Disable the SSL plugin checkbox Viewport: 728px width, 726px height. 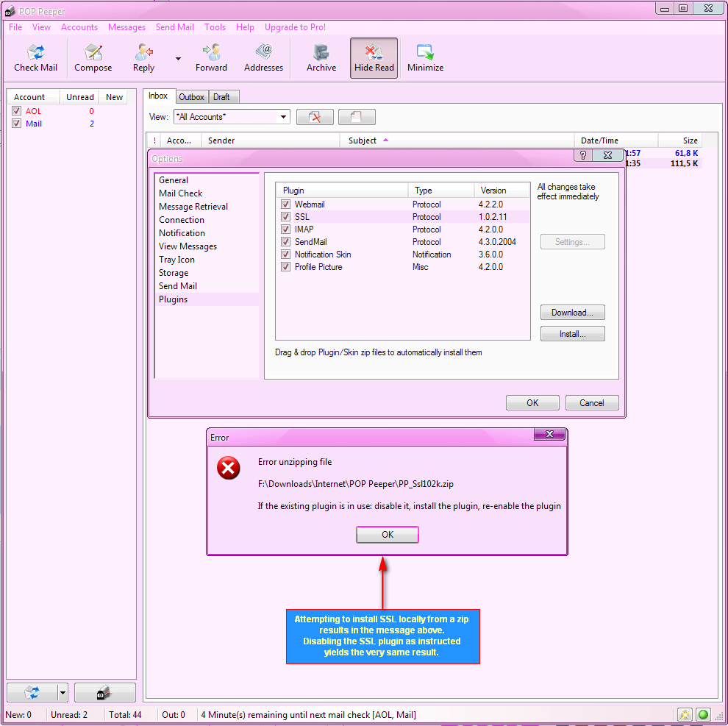pyautogui.click(x=285, y=216)
